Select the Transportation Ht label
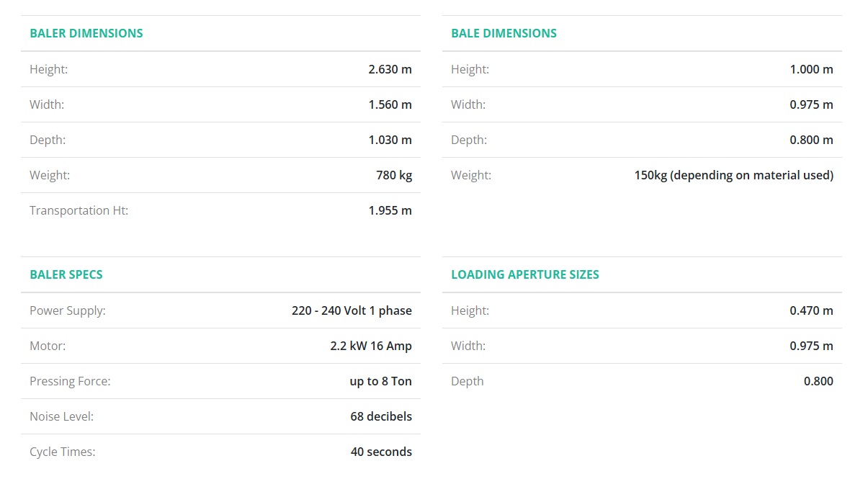 click(79, 210)
